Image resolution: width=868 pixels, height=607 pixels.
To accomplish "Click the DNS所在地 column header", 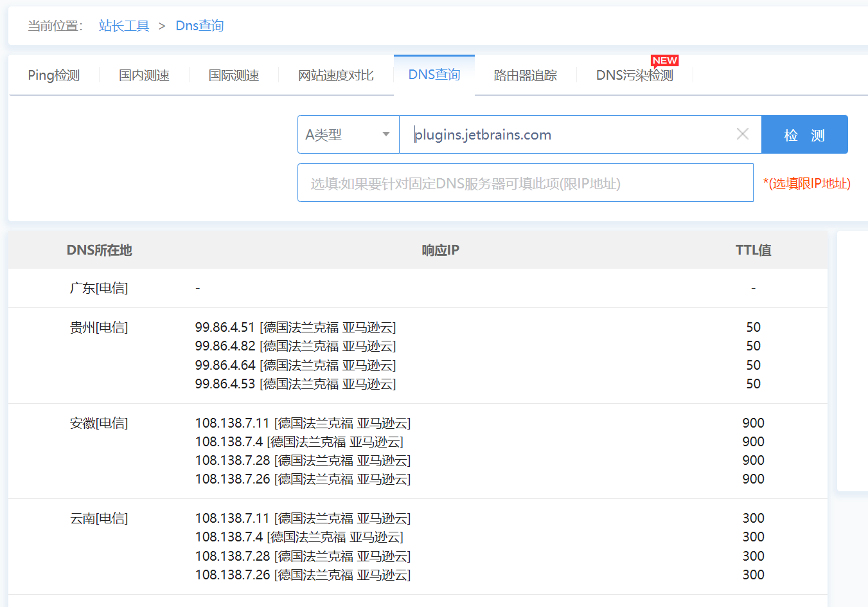I will (99, 250).
